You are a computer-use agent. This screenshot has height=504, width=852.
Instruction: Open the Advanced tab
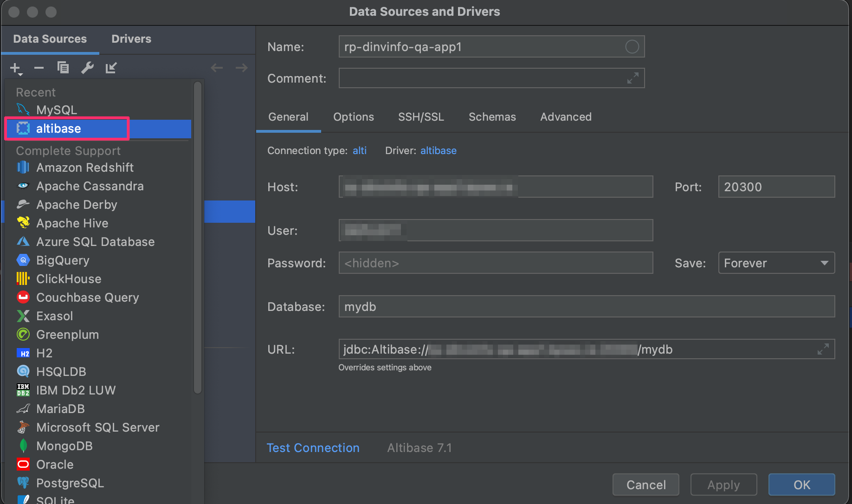click(566, 117)
